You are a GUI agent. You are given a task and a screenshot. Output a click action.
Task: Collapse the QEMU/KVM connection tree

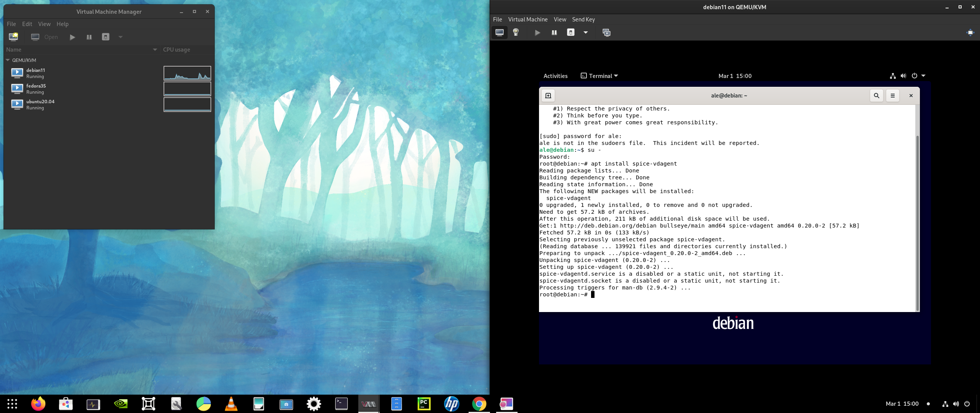coord(8,60)
